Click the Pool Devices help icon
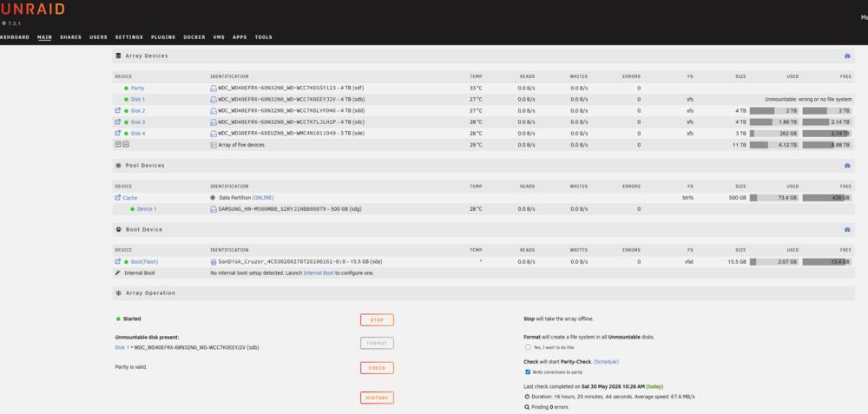Viewport: 868px width, 414px height. coord(847,166)
